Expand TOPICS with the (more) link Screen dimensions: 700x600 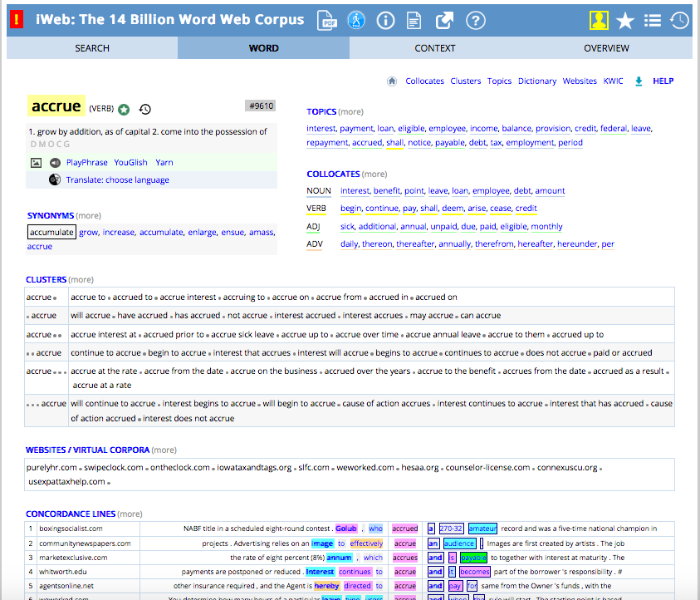pos(351,111)
